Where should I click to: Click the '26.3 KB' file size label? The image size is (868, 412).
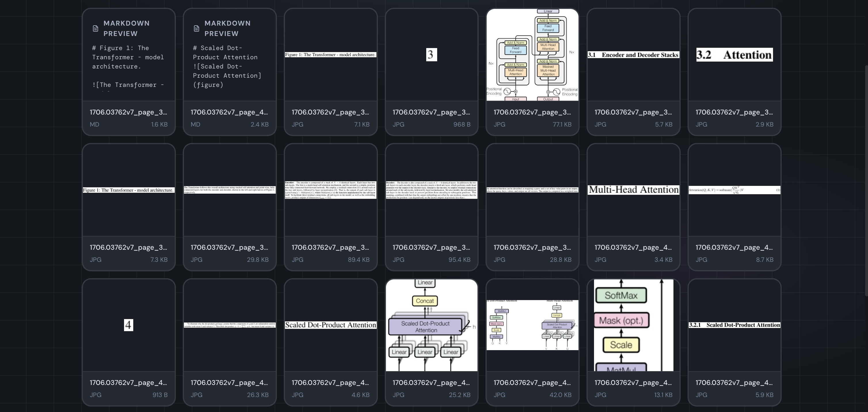pyautogui.click(x=258, y=394)
